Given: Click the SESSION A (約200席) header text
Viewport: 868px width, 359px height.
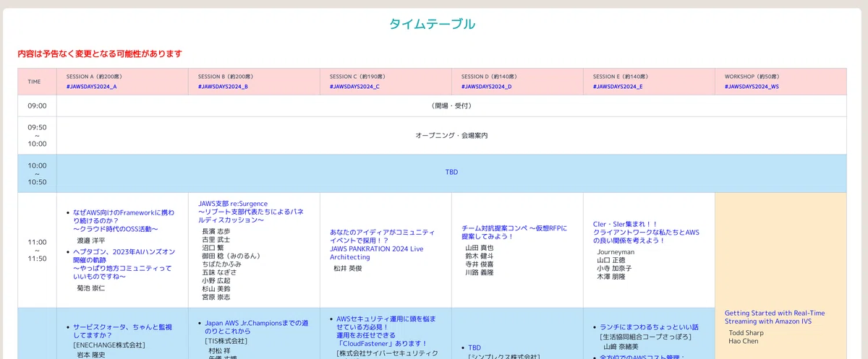Looking at the screenshot, I should coord(95,76).
